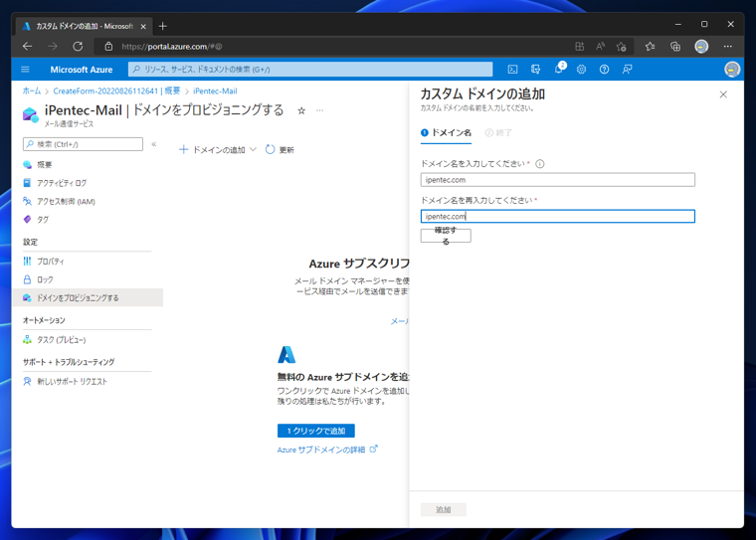View site information lock icon
This screenshot has height=540, width=756.
tap(109, 47)
